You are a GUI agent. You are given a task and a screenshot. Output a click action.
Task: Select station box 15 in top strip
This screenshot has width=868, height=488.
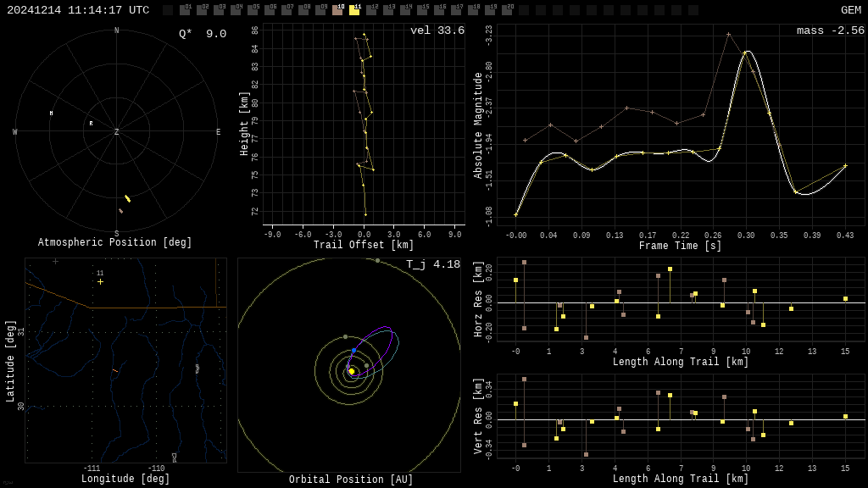422,9
